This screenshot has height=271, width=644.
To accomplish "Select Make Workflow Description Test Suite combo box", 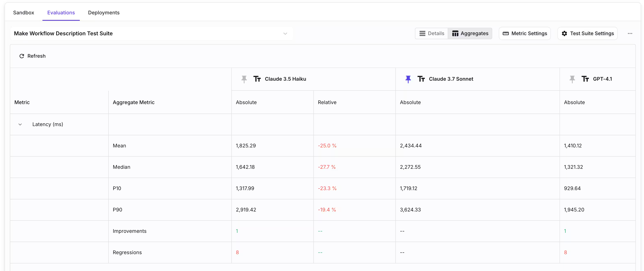I will (x=150, y=33).
